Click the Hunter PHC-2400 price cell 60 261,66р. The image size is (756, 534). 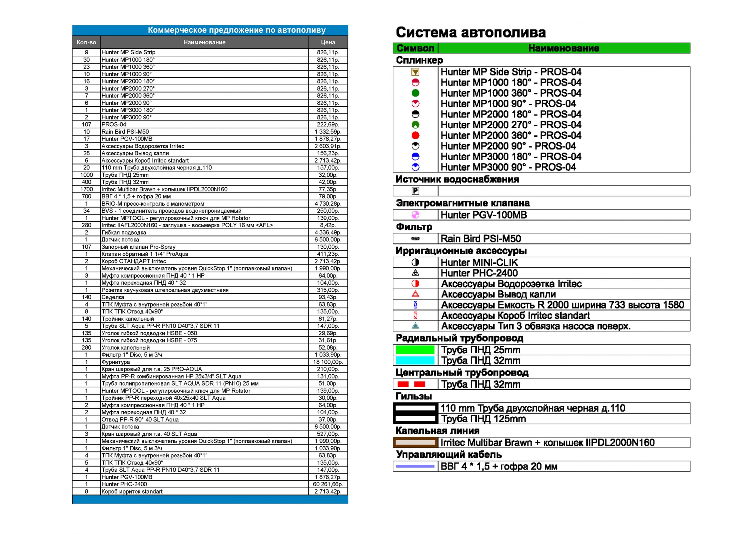point(328,484)
